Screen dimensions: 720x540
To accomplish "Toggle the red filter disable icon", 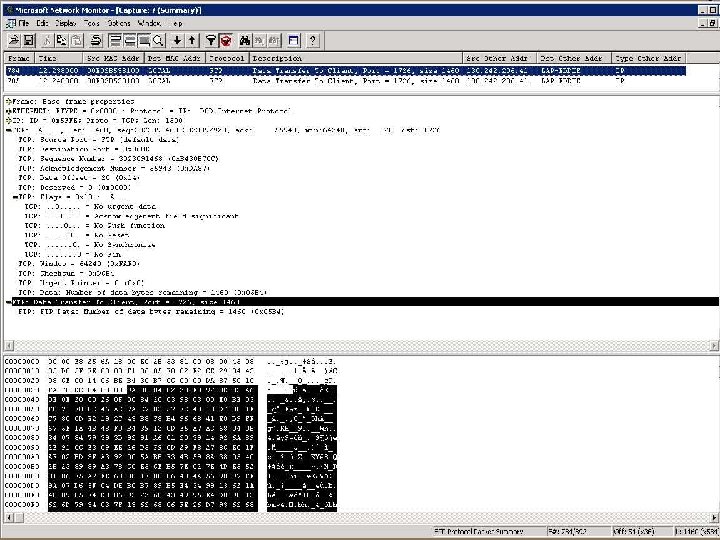I will tap(226, 41).
